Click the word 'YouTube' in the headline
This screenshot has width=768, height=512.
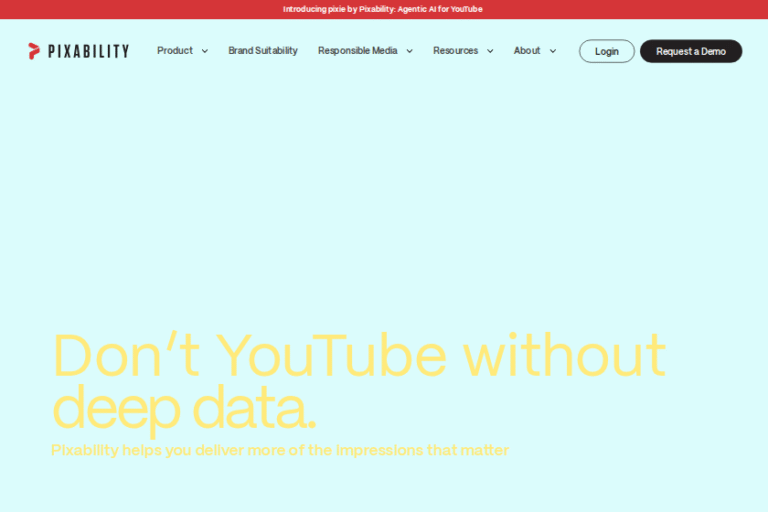(x=332, y=356)
